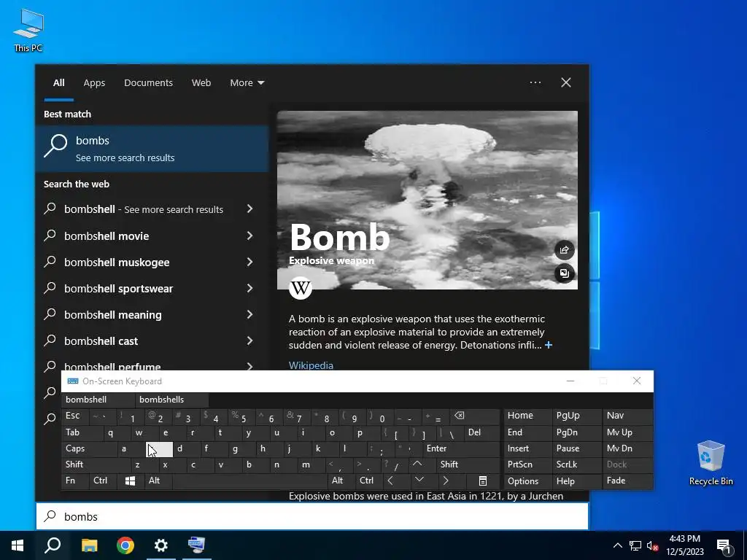Select the On-Screen Keyboard taskbar icon
Image resolution: width=747 pixels, height=560 pixels.
pyautogui.click(x=197, y=545)
